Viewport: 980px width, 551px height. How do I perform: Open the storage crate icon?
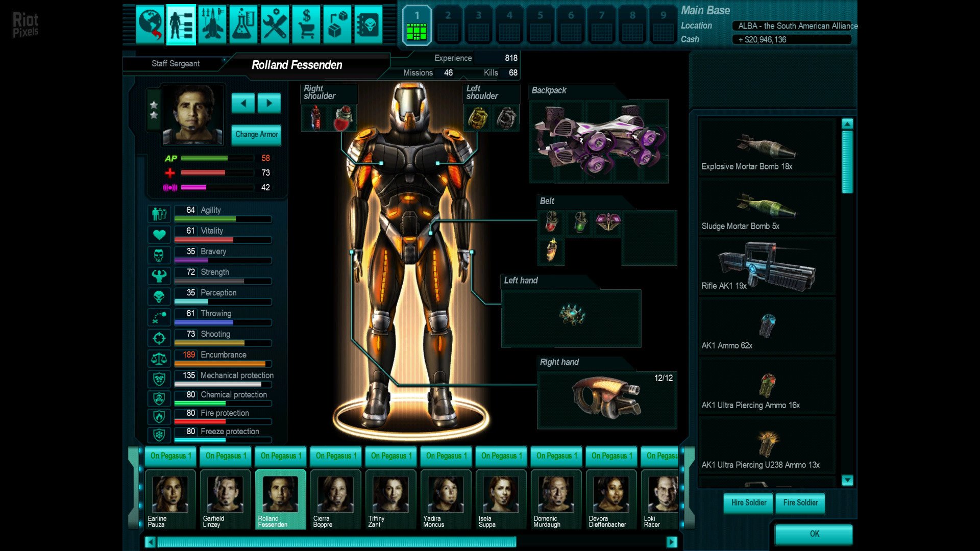[x=338, y=24]
